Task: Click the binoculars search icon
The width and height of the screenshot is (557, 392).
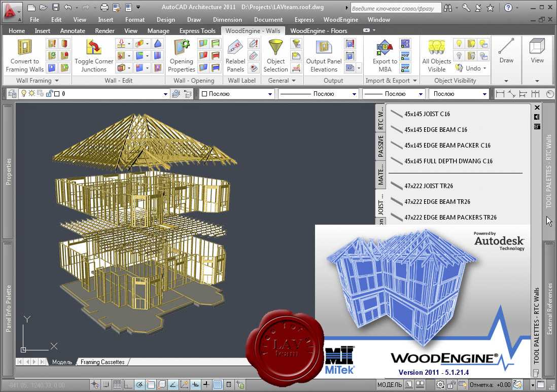Action: pos(448,8)
